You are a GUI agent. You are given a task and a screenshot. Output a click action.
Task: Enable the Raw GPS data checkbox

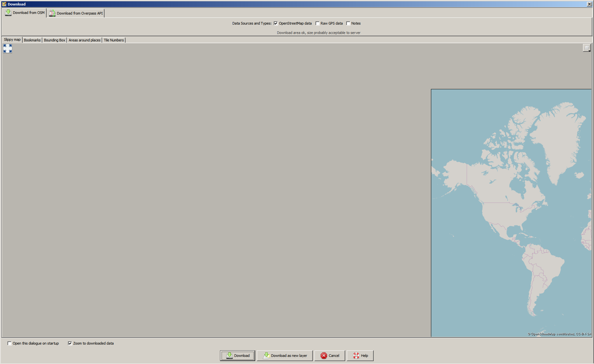[x=317, y=23]
